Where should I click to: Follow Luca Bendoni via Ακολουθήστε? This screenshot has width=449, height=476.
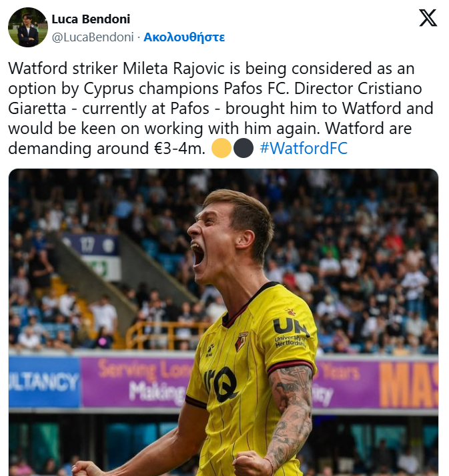tap(184, 37)
